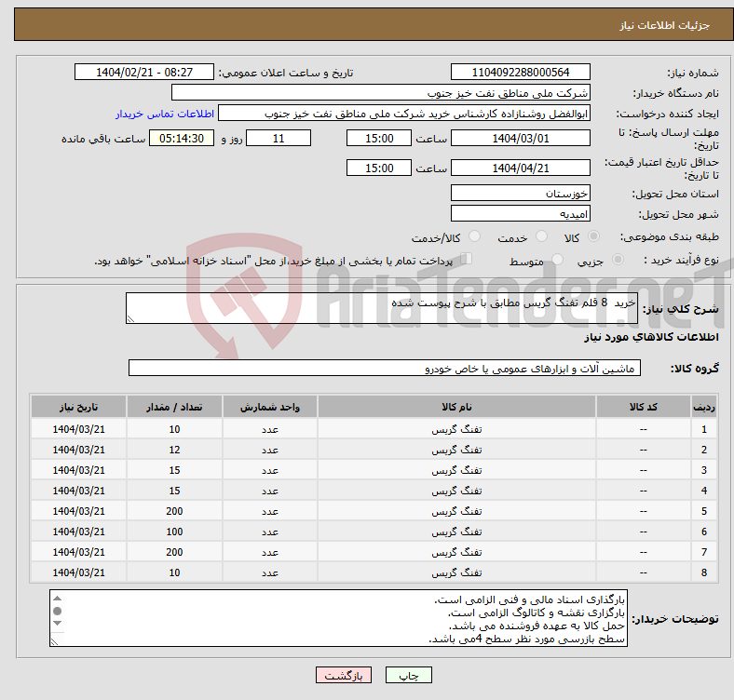Click the request creator name field
734x700 pixels.
(x=404, y=114)
